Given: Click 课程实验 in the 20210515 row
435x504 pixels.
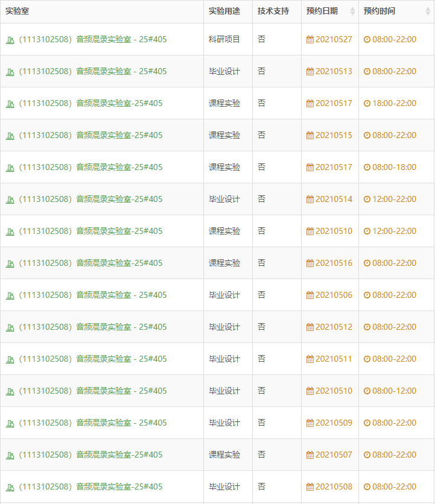Looking at the screenshot, I should [x=224, y=135].
